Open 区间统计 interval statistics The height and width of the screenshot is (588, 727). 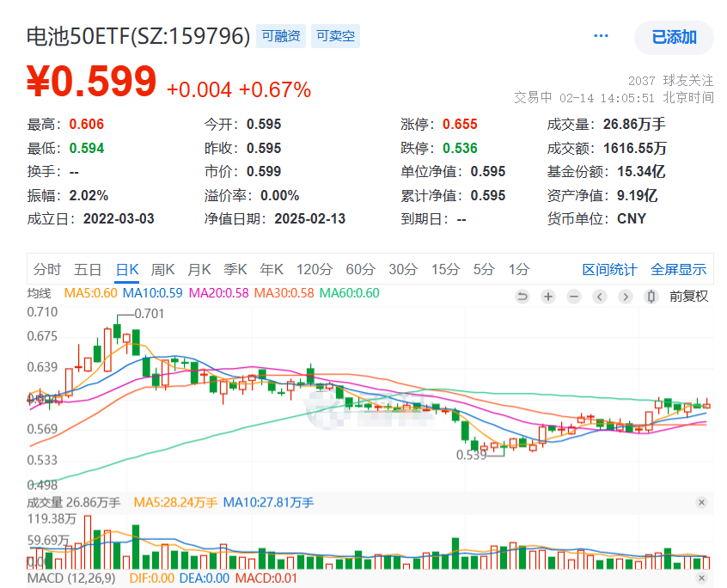(609, 269)
